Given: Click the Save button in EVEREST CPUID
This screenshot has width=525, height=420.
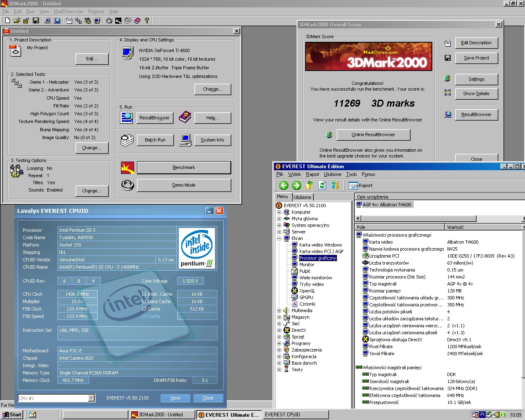Looking at the screenshot, I should point(175,398).
